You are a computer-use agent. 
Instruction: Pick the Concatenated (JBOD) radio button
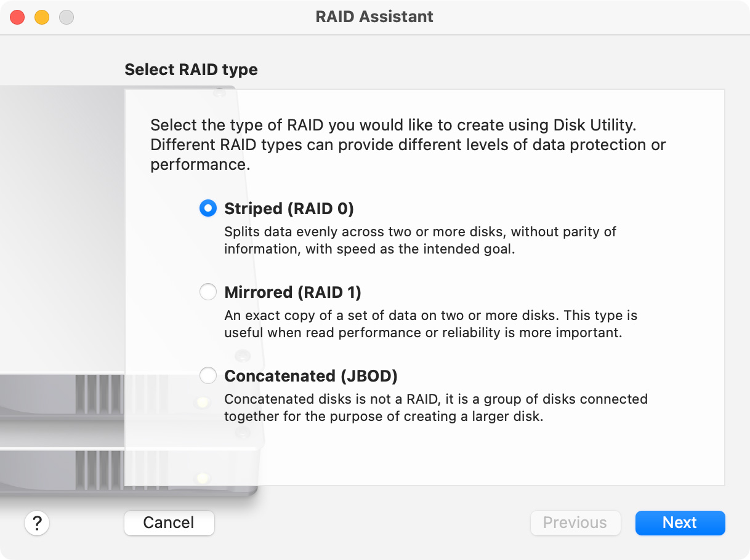coord(208,375)
